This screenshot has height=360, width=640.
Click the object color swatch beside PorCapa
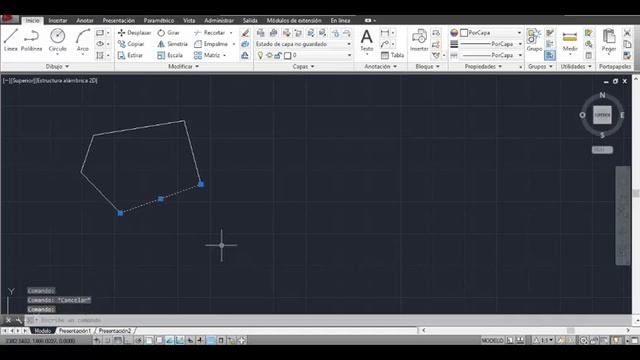[x=464, y=33]
